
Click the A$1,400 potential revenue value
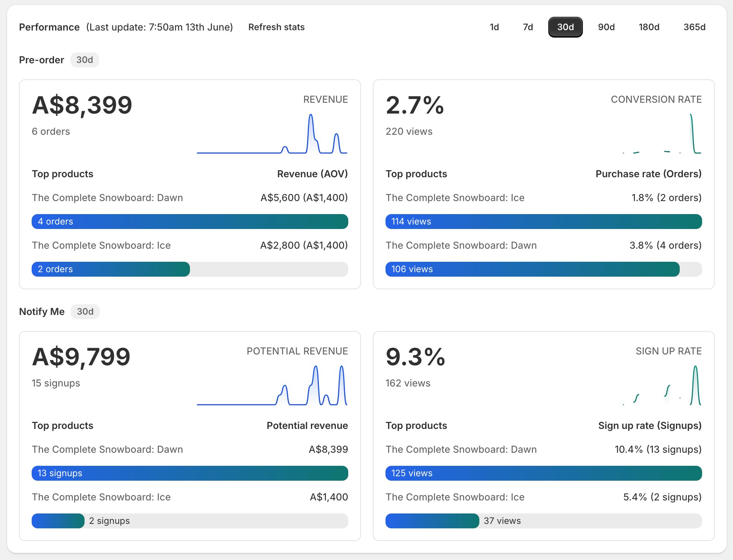pyautogui.click(x=329, y=497)
